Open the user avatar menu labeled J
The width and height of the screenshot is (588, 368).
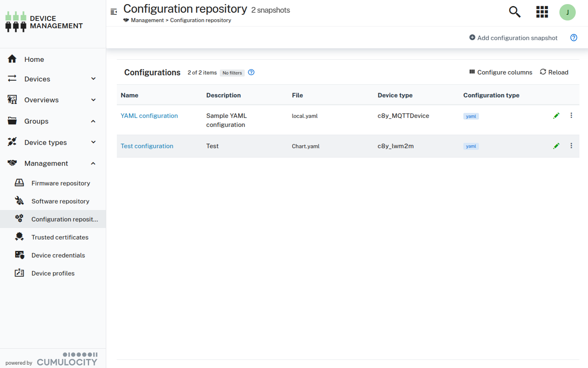coord(568,12)
